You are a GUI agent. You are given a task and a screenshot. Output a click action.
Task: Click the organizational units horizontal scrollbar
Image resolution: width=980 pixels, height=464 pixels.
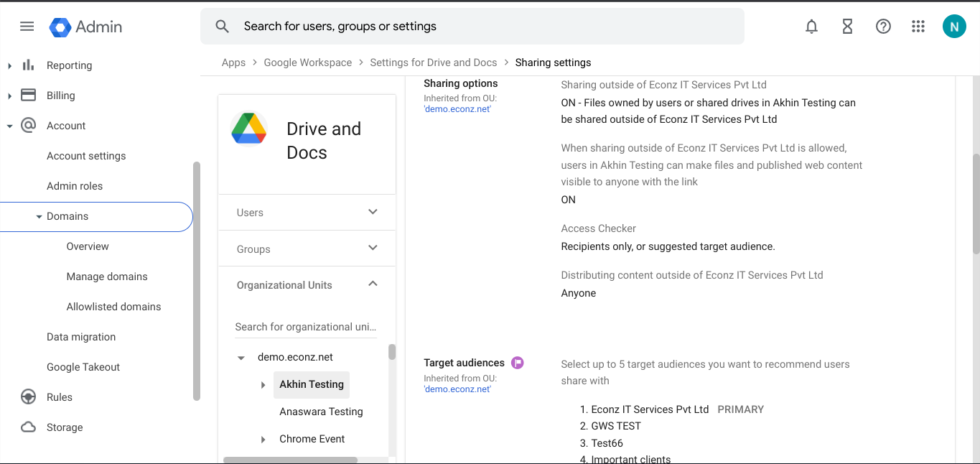(290, 460)
